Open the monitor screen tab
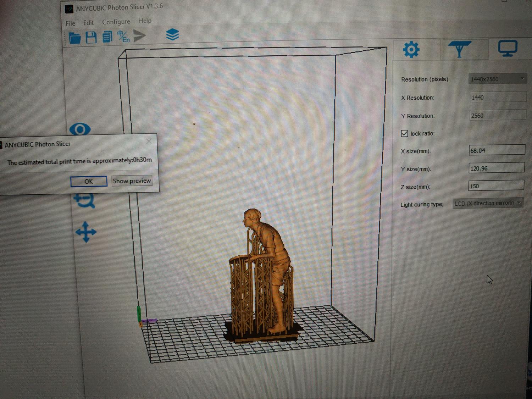532x399 pixels. pyautogui.click(x=507, y=48)
